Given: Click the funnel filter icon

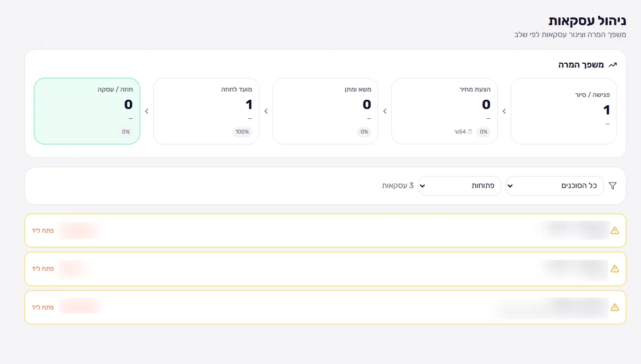Looking at the screenshot, I should click(613, 186).
